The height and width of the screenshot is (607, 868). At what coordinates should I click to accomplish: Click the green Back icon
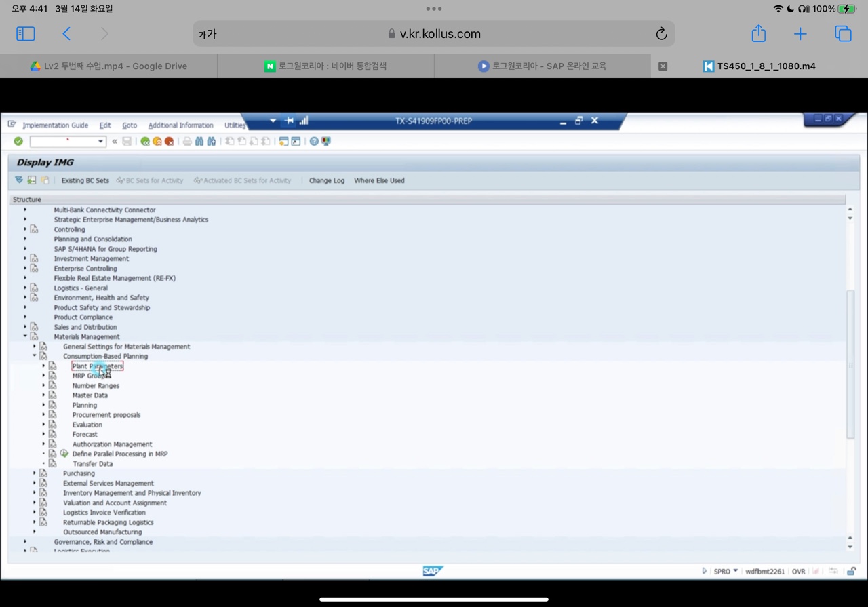pos(145,141)
